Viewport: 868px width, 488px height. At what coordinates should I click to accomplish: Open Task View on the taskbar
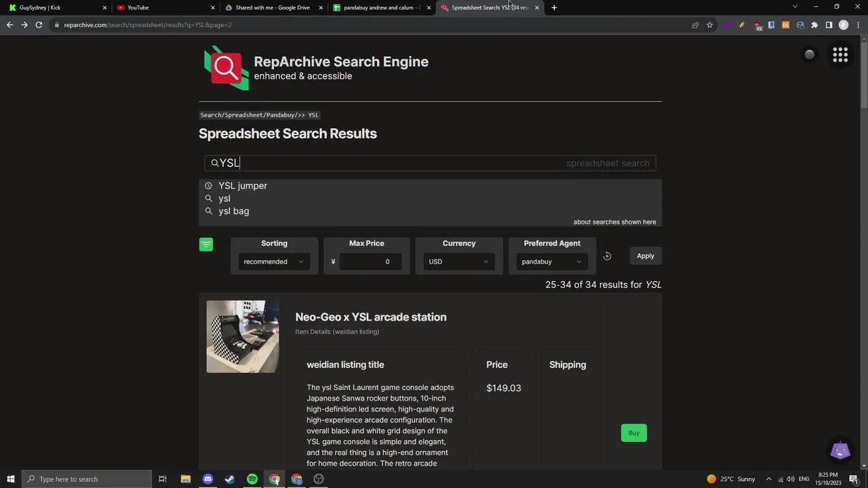[x=163, y=479]
